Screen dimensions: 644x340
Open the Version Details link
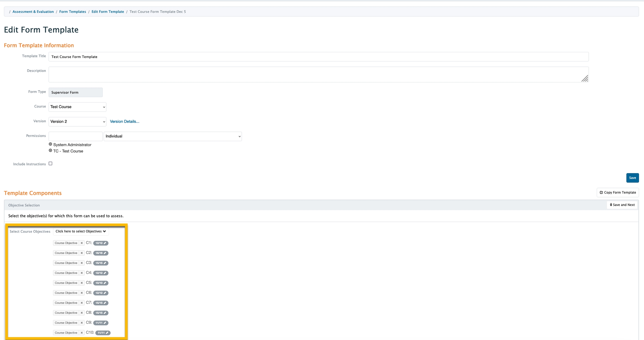coord(124,122)
